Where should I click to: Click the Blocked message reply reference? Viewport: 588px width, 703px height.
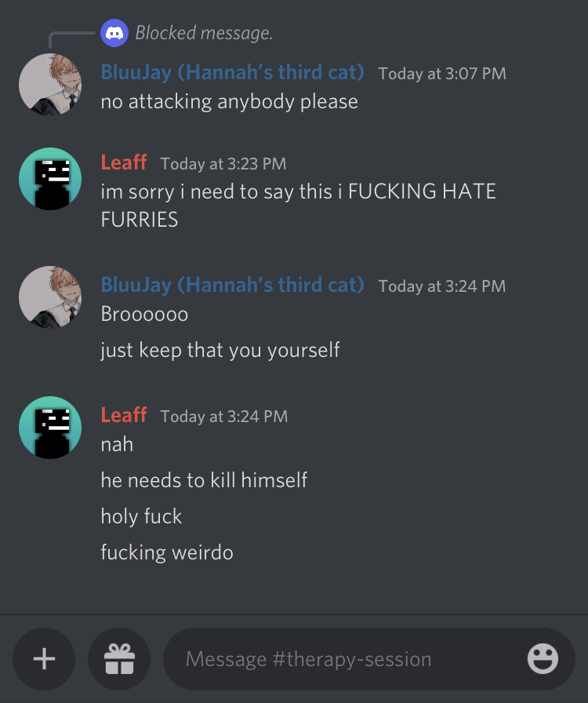click(204, 33)
